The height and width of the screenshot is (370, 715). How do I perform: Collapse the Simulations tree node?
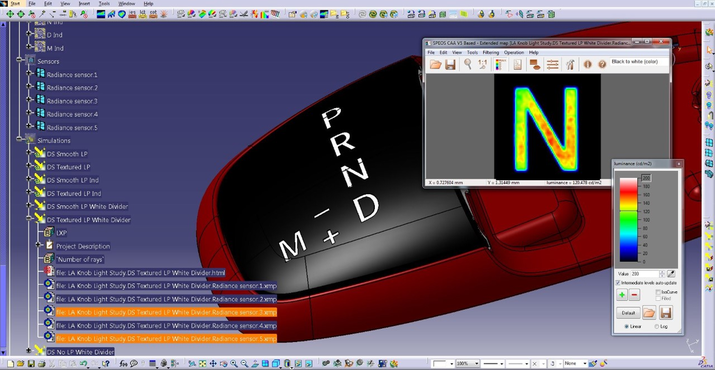click(19, 141)
